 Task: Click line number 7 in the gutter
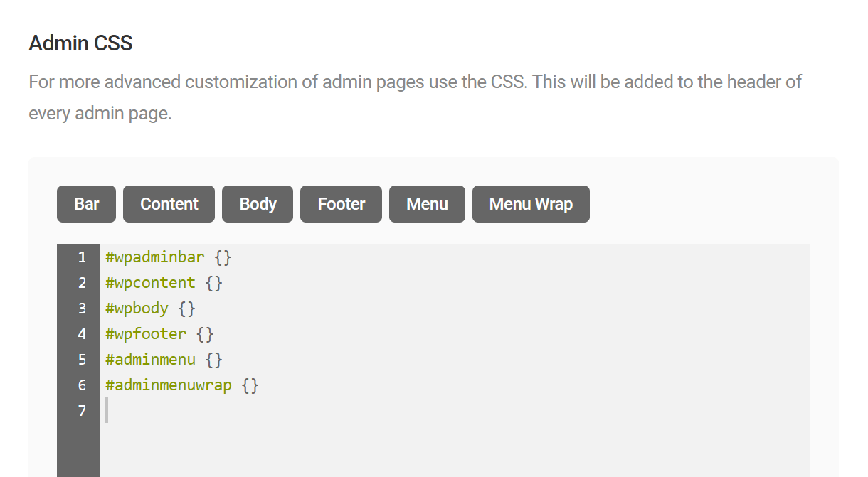pos(81,411)
